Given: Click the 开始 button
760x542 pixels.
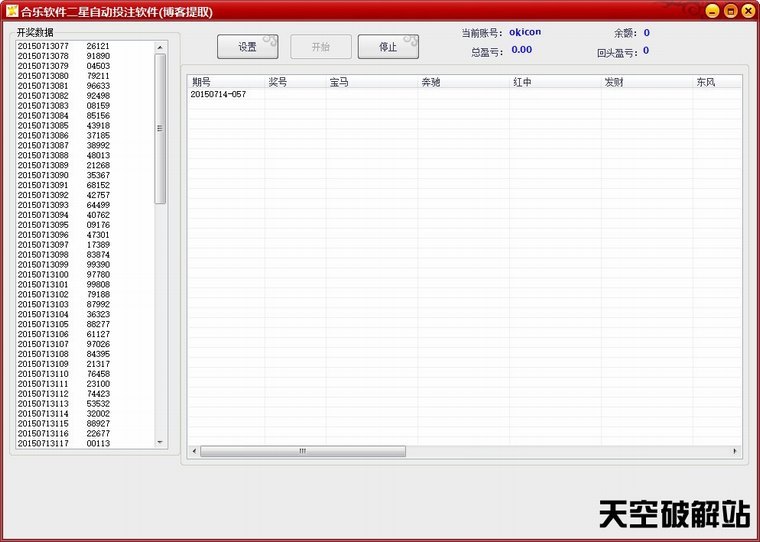Looking at the screenshot, I should [320, 47].
